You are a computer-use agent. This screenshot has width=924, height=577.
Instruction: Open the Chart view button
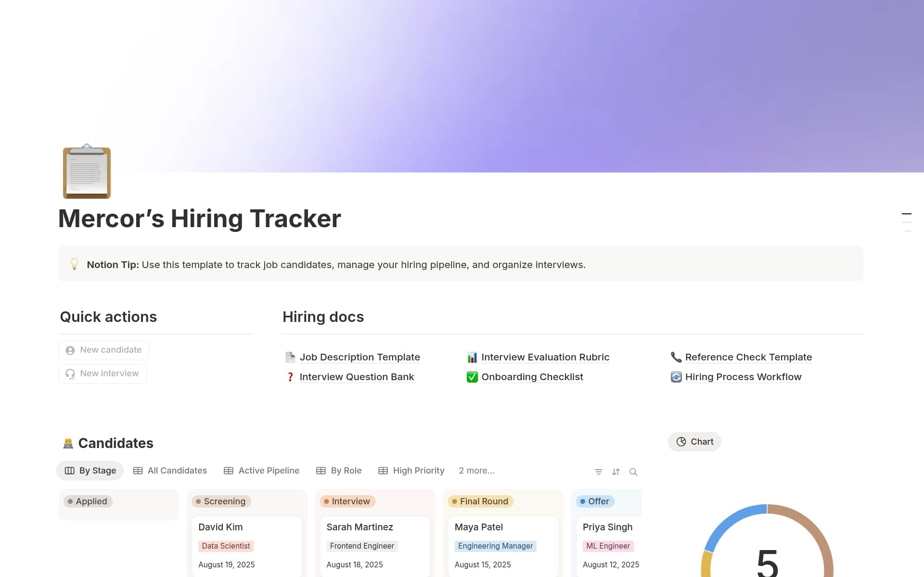694,442
